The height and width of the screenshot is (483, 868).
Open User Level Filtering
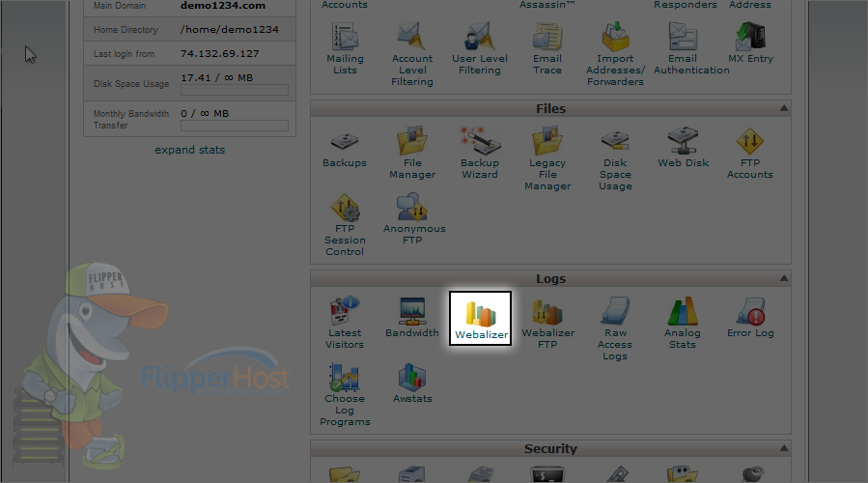pos(480,48)
